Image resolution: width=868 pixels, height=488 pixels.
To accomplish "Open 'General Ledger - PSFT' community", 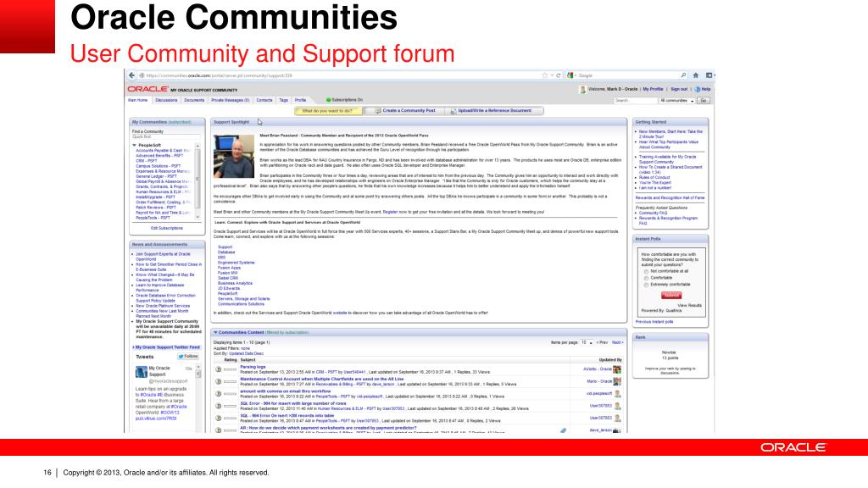I will click(156, 176).
